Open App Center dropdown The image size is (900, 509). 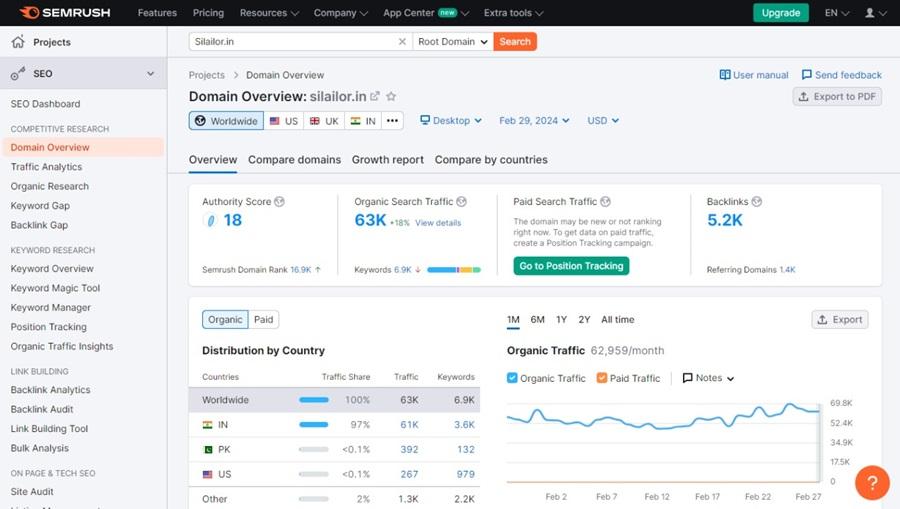pos(426,13)
